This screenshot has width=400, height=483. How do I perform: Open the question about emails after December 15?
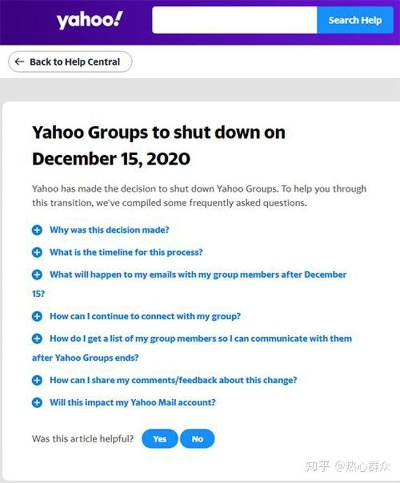click(189, 284)
